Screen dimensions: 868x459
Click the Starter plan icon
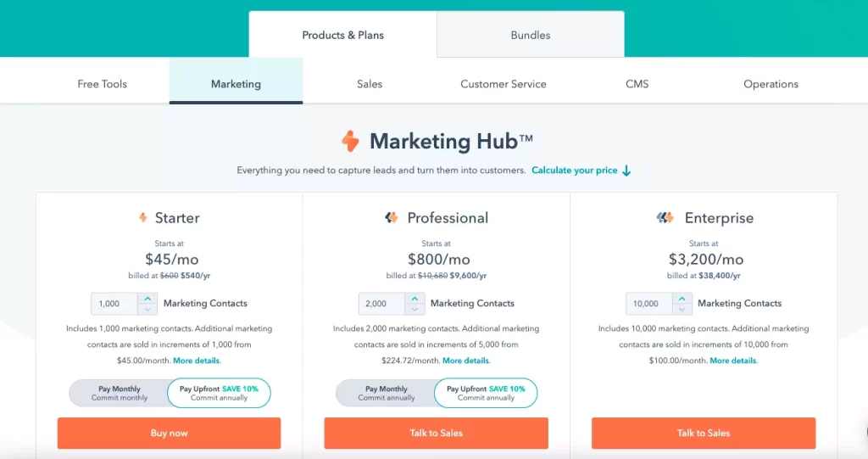142,218
